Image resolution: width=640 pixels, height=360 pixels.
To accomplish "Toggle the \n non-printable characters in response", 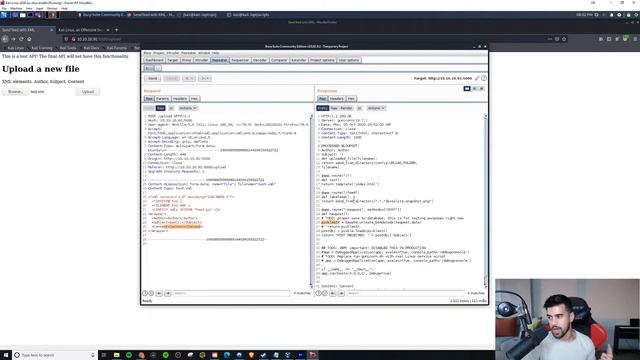I will (x=359, y=108).
